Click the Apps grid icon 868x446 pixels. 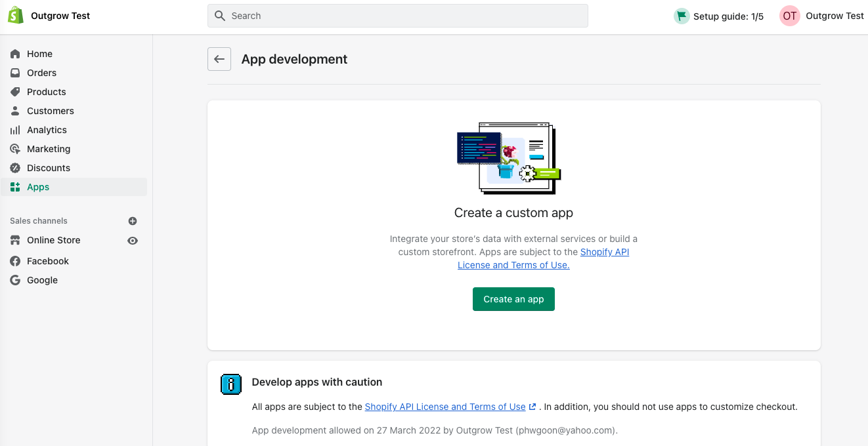pyautogui.click(x=15, y=187)
